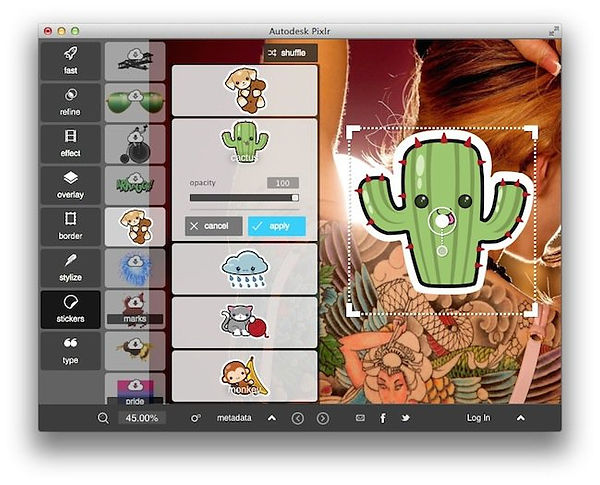This screenshot has width=600, height=485.
Task: Download the penny-farthing bicycle sticker pack
Action: point(135,144)
